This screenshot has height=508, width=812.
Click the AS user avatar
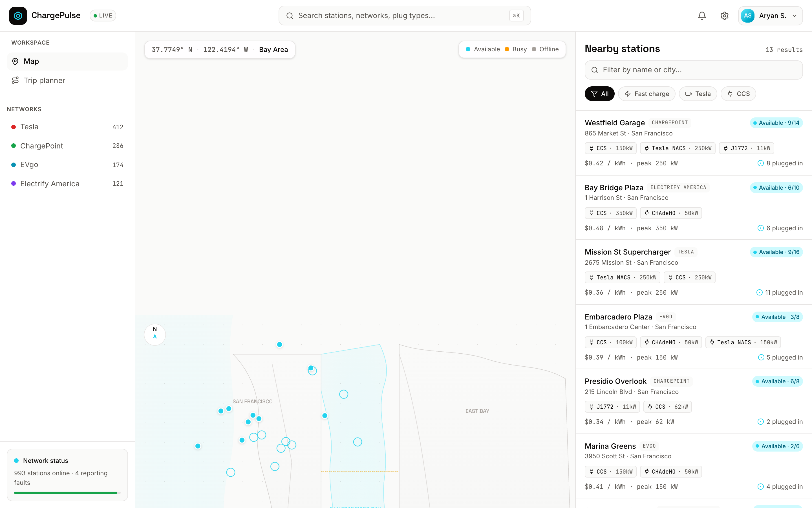click(748, 16)
